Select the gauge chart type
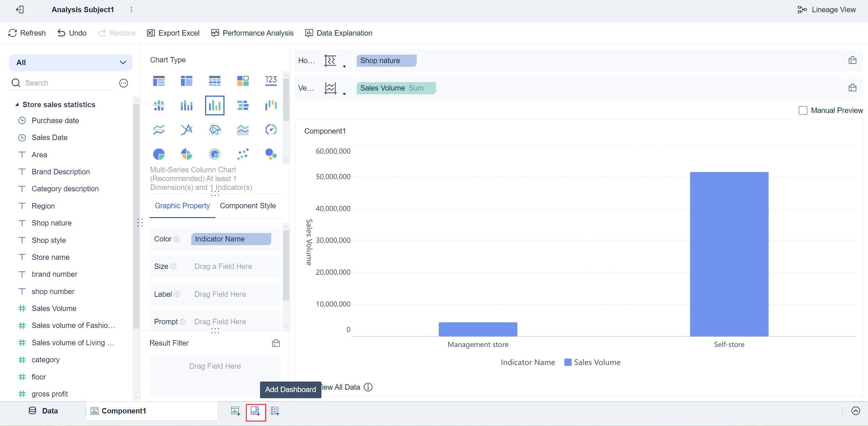Viewport: 868px width, 426px height. tap(271, 129)
